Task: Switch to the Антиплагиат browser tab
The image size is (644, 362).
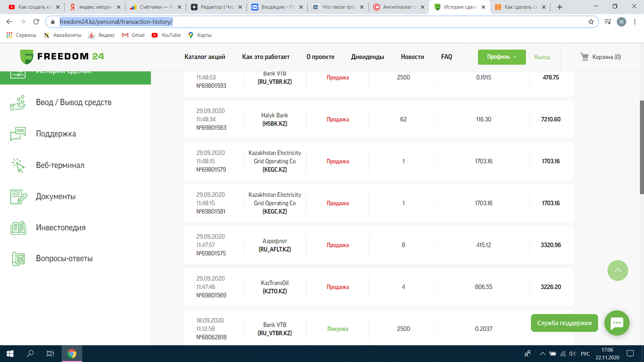Action: [x=399, y=8]
